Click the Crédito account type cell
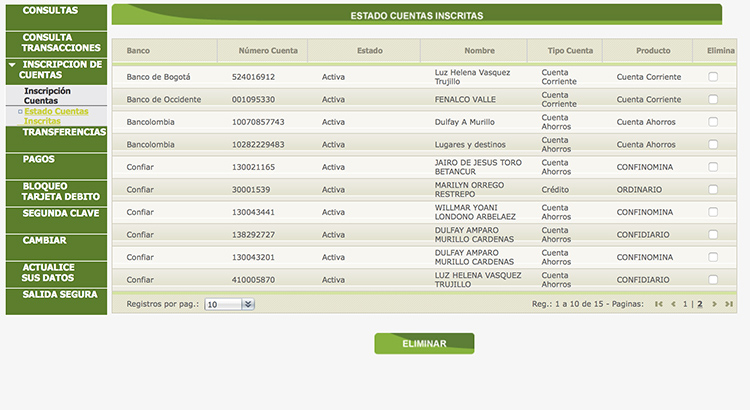The height and width of the screenshot is (410, 750). [555, 189]
